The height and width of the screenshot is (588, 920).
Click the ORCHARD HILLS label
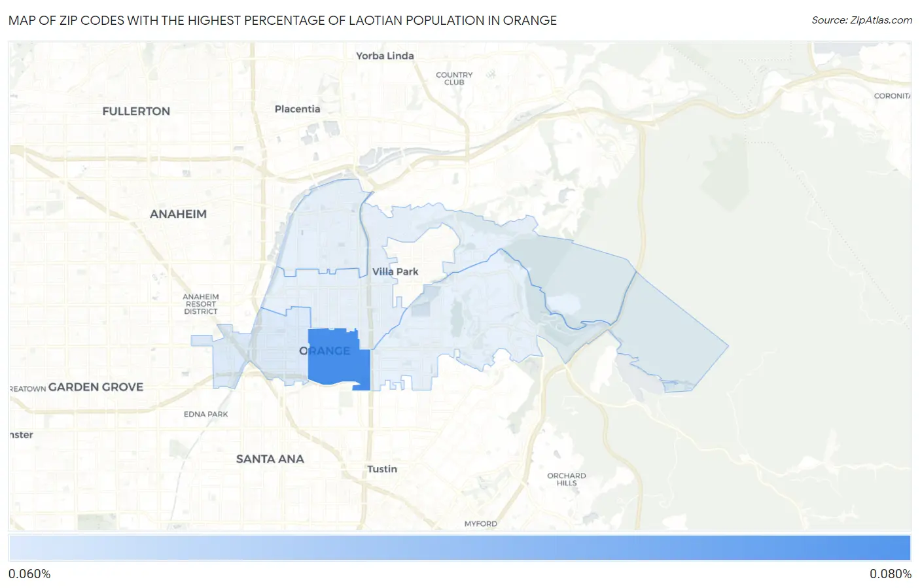point(567,479)
